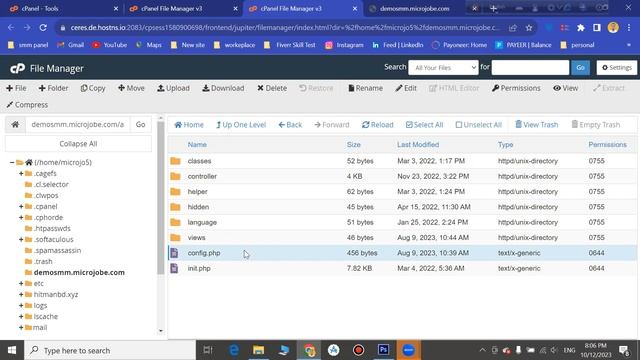Reload the file listing
The width and height of the screenshot is (640, 360).
click(378, 125)
